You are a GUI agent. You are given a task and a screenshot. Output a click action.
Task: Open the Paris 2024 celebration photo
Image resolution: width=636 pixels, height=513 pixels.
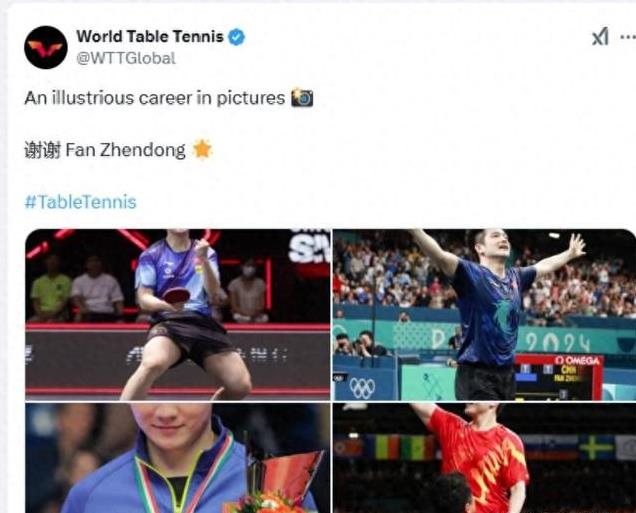pyautogui.click(x=484, y=315)
